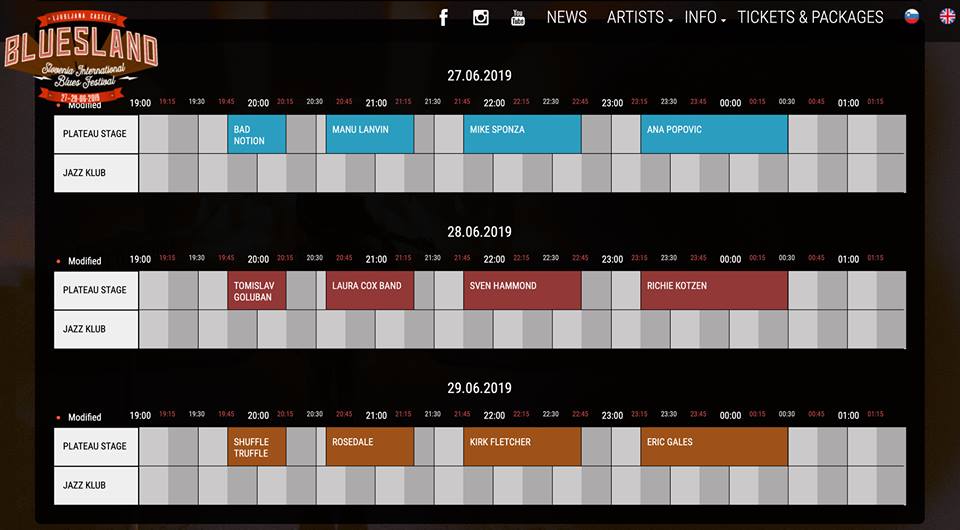Open the Facebook page icon
Screen dimensions: 960x530
pyautogui.click(x=444, y=17)
